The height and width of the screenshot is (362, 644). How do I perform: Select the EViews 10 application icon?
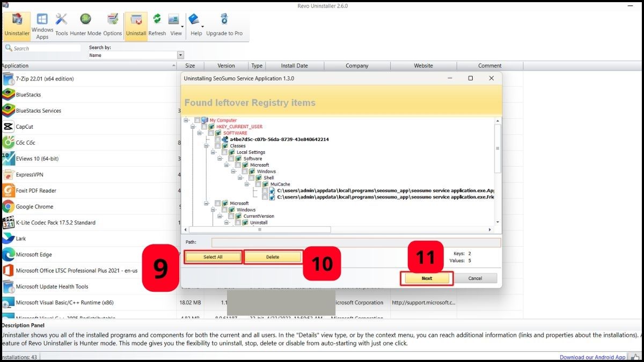tap(8, 159)
